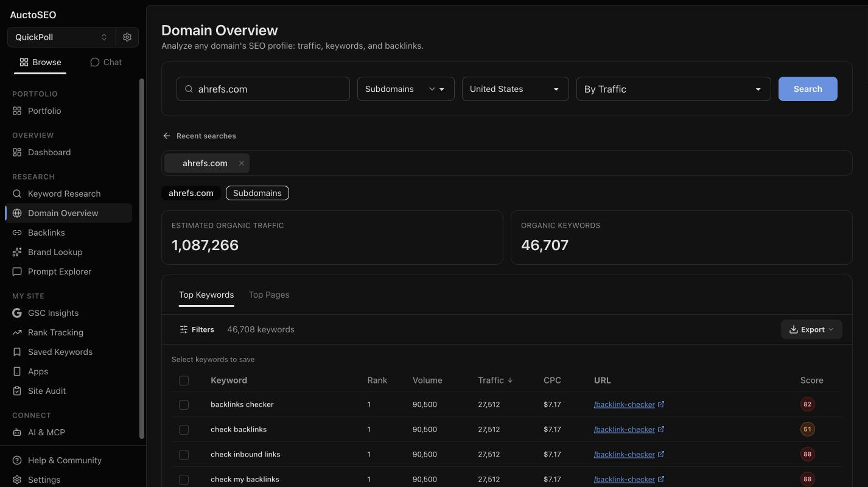Switch to the Chat tab
Screen dimensions: 868x487
pyautogui.click(x=106, y=62)
